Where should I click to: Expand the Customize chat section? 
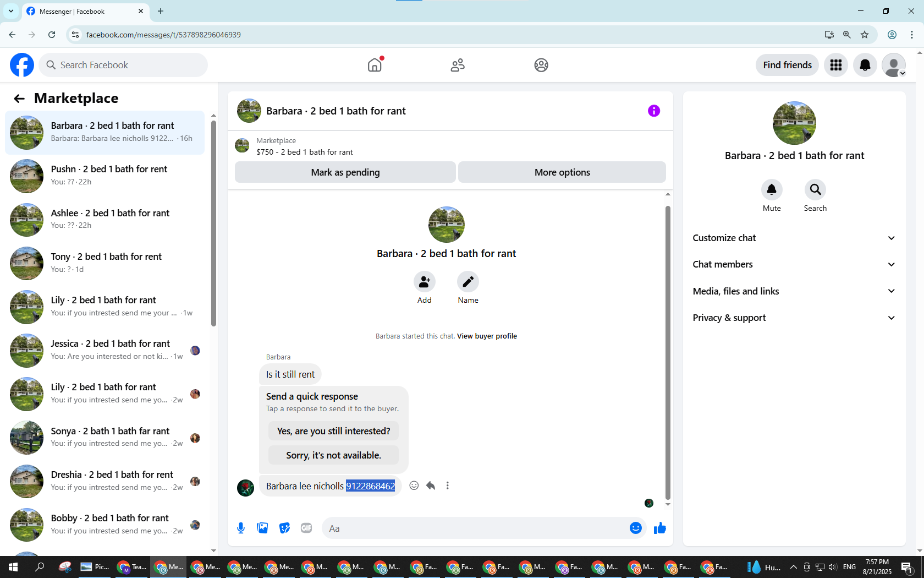794,238
